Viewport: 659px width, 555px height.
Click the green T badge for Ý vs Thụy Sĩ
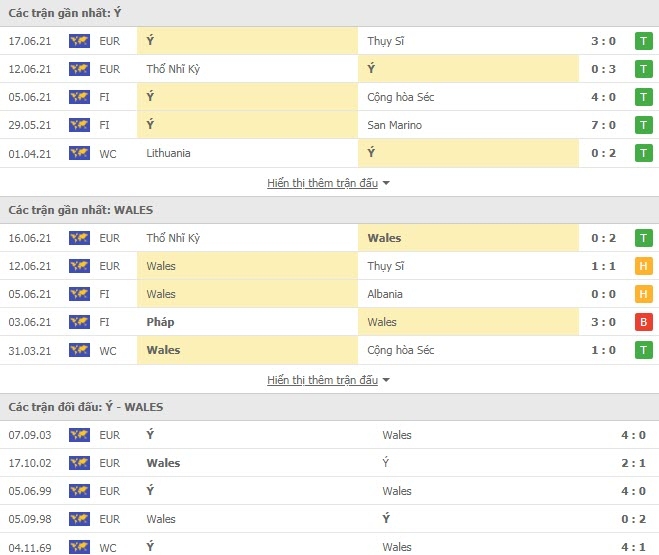tap(643, 41)
